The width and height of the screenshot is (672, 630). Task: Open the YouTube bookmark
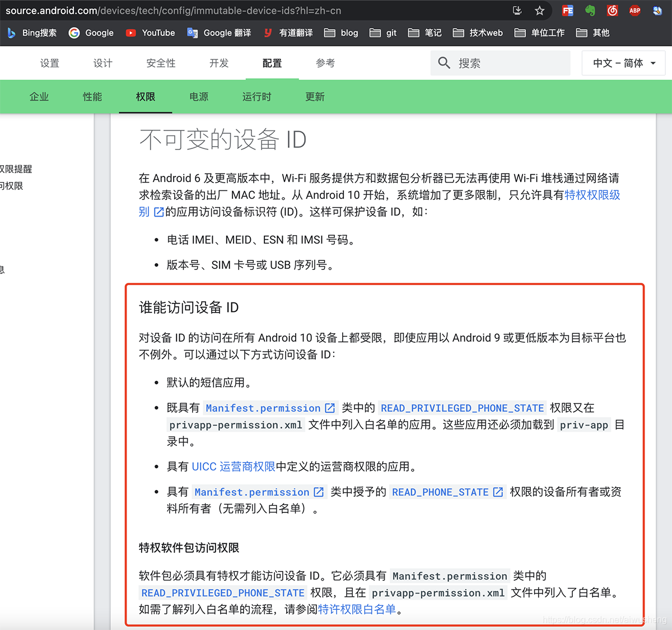tap(150, 32)
